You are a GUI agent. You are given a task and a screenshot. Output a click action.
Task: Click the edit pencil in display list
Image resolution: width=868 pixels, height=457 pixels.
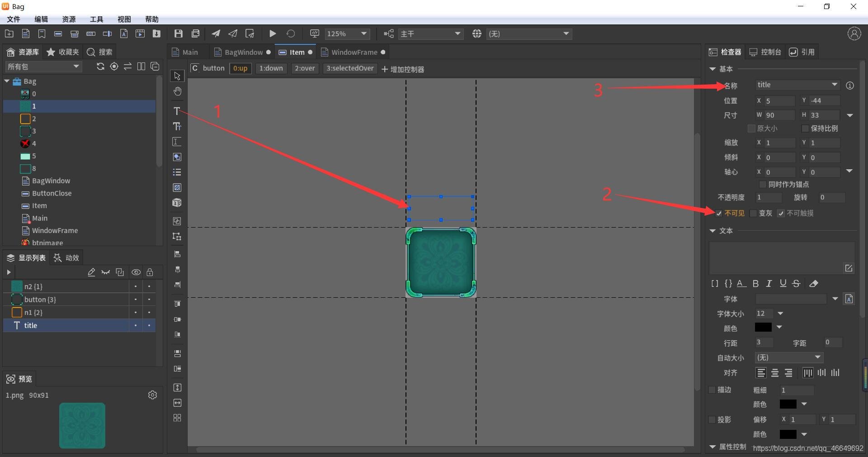[91, 272]
